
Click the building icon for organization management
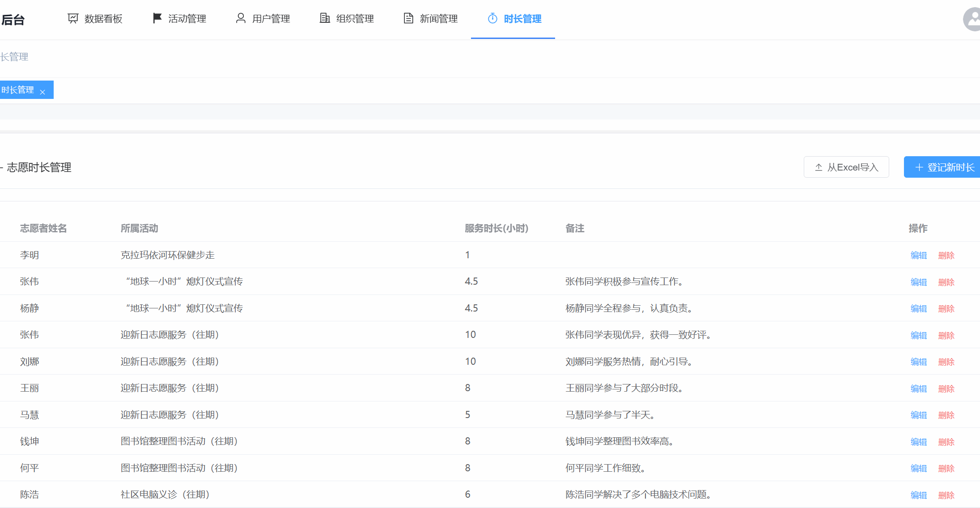pyautogui.click(x=325, y=18)
